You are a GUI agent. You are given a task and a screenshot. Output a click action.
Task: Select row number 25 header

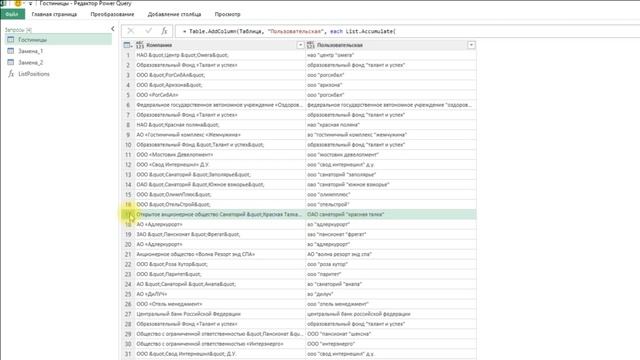pos(128,294)
